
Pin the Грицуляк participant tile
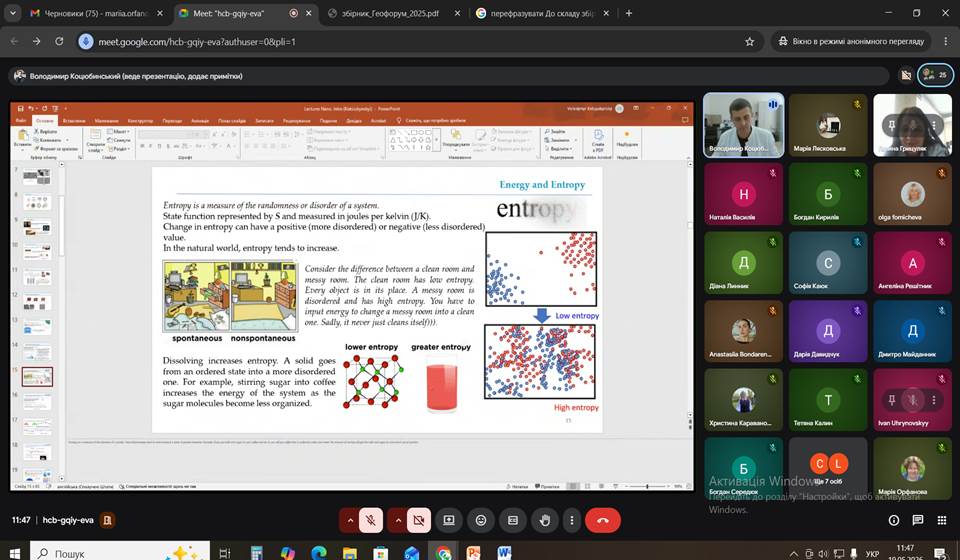[x=891, y=125]
